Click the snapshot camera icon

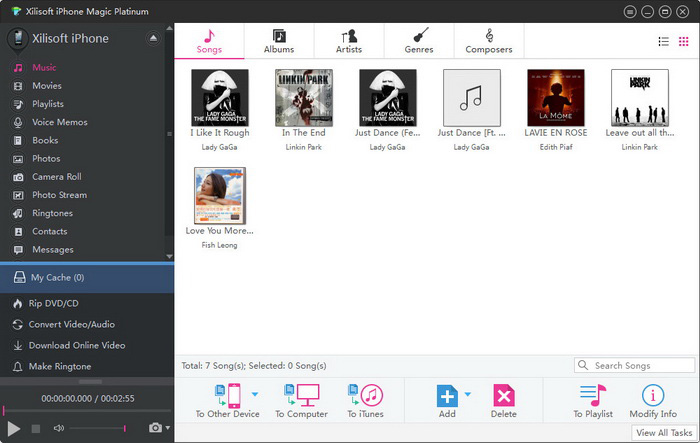coord(155,428)
